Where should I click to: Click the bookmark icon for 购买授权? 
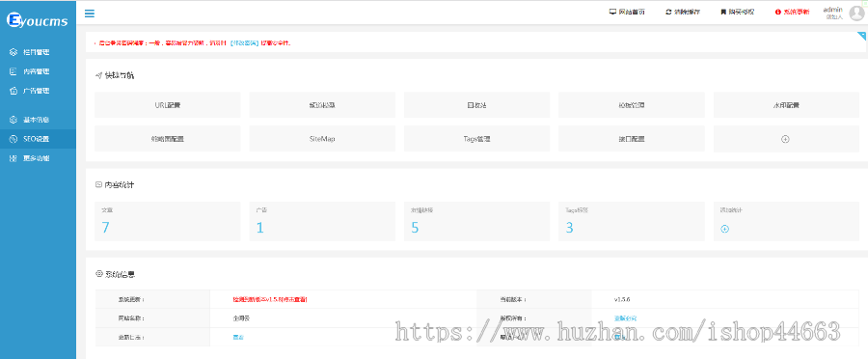coord(723,12)
